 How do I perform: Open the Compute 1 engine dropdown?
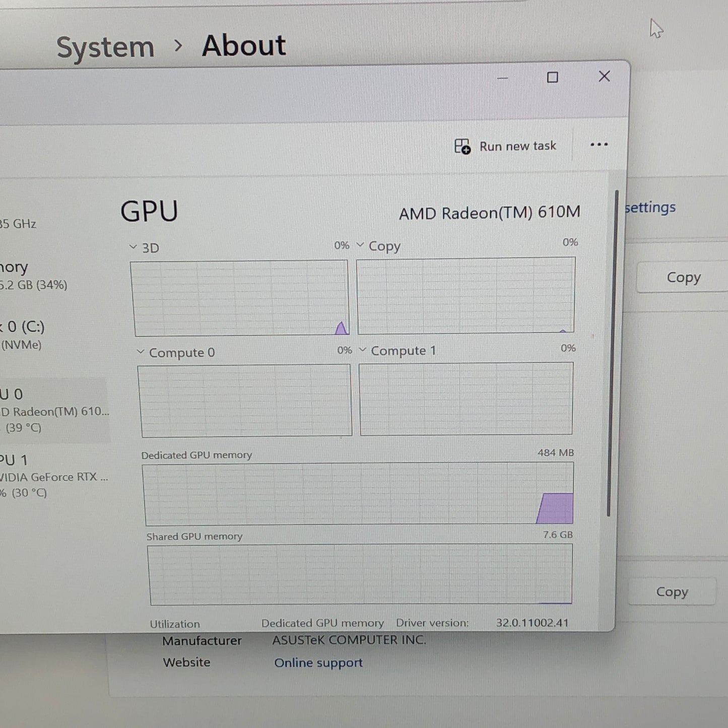pos(362,350)
